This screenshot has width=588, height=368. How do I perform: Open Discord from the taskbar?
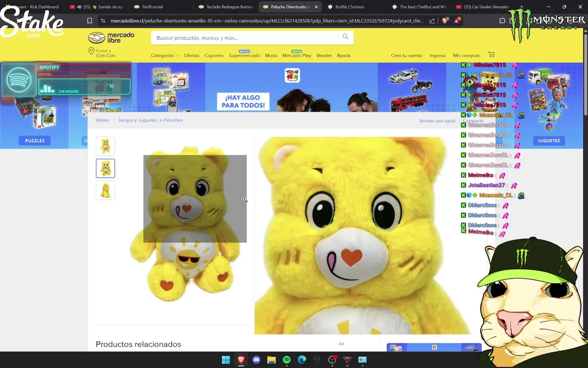tap(256, 360)
